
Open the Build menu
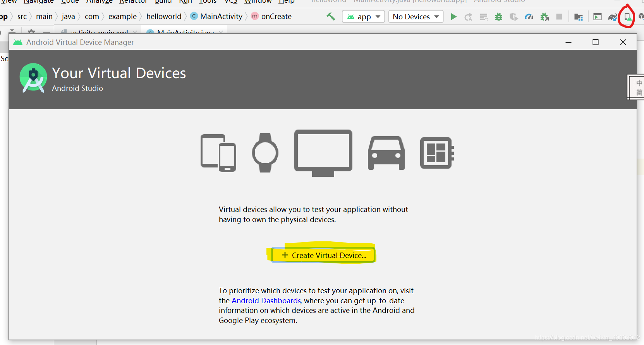163,2
